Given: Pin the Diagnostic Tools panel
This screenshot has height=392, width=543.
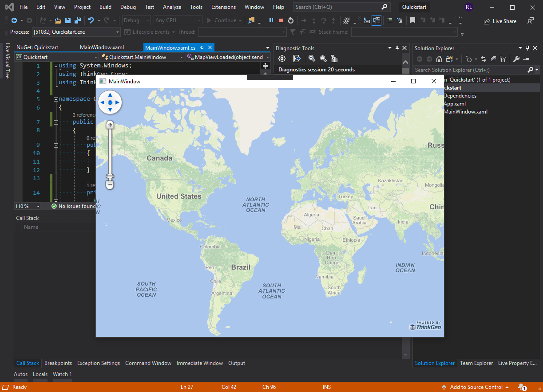Looking at the screenshot, I should click(x=396, y=48).
